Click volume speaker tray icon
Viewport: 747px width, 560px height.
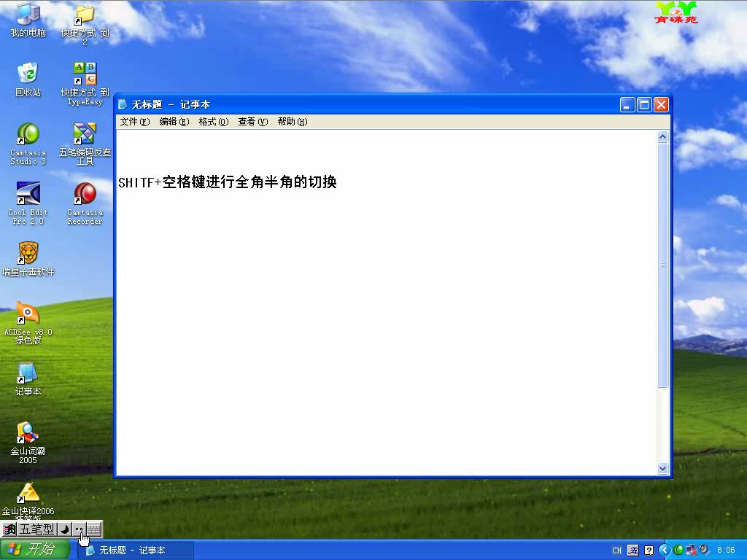coord(704,551)
